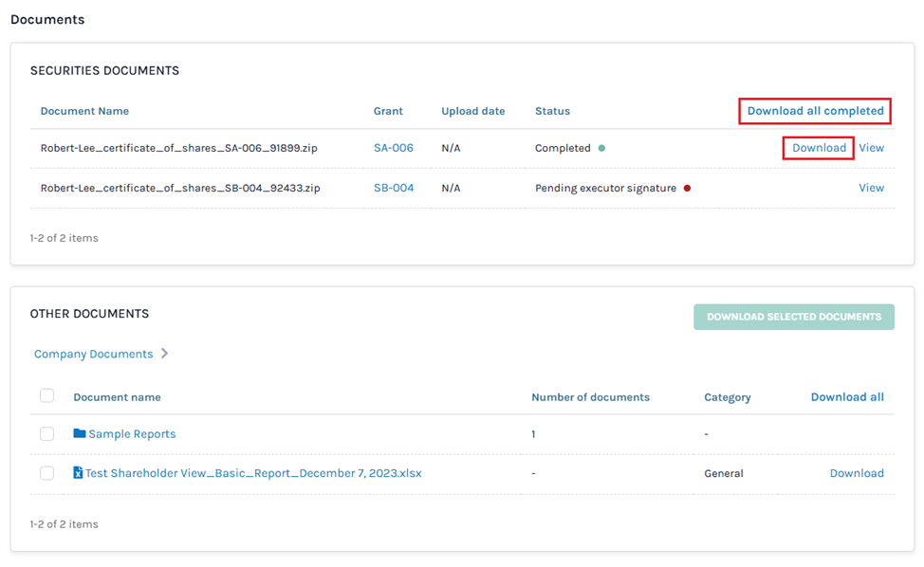Check the Test Shareholder View report checkbox
This screenshot has height=567, width=924.
(x=46, y=473)
